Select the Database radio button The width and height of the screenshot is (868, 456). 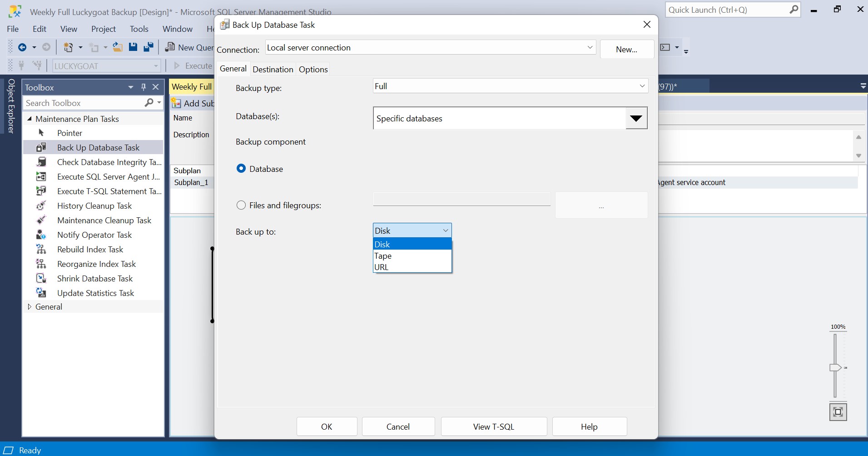241,169
